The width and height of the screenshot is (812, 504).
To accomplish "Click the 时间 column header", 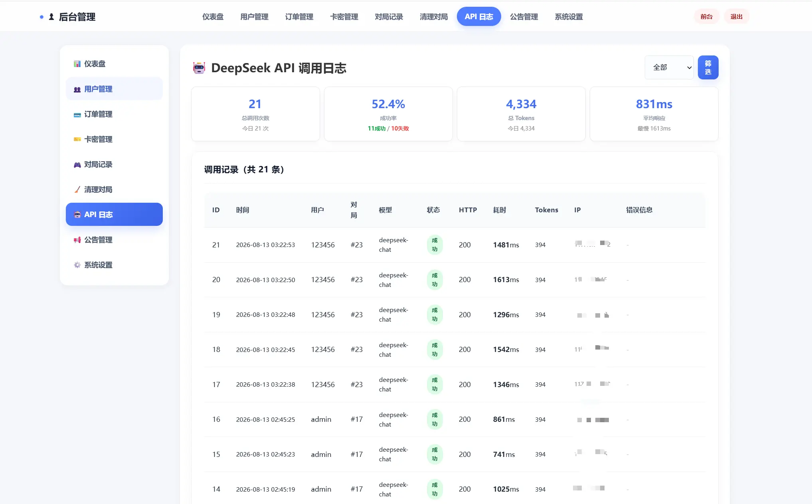I will pos(243,210).
